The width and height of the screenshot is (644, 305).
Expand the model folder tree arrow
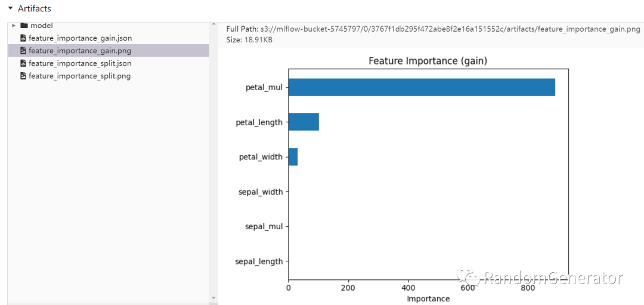click(14, 26)
